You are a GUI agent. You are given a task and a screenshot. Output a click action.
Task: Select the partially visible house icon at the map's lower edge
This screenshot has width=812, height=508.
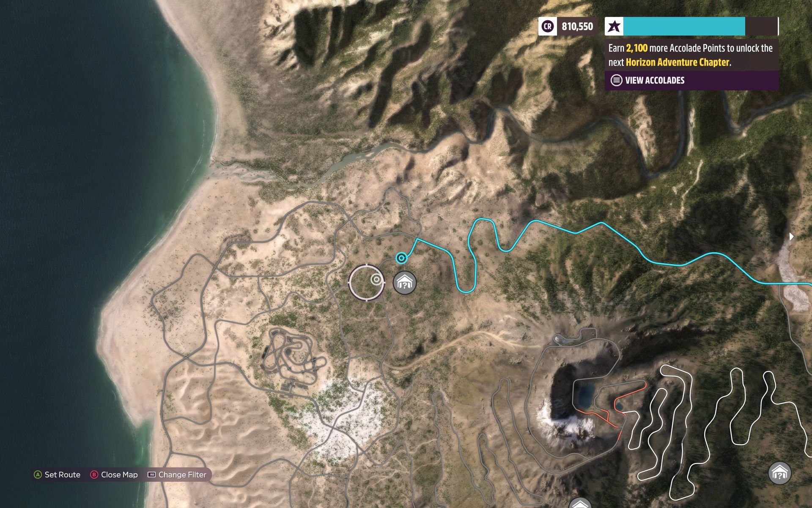(580, 503)
